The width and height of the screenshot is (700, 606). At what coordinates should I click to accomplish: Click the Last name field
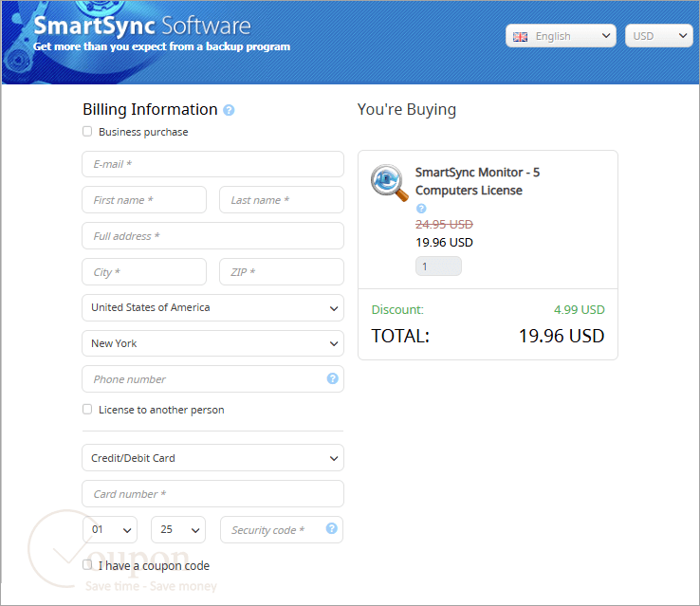[282, 200]
